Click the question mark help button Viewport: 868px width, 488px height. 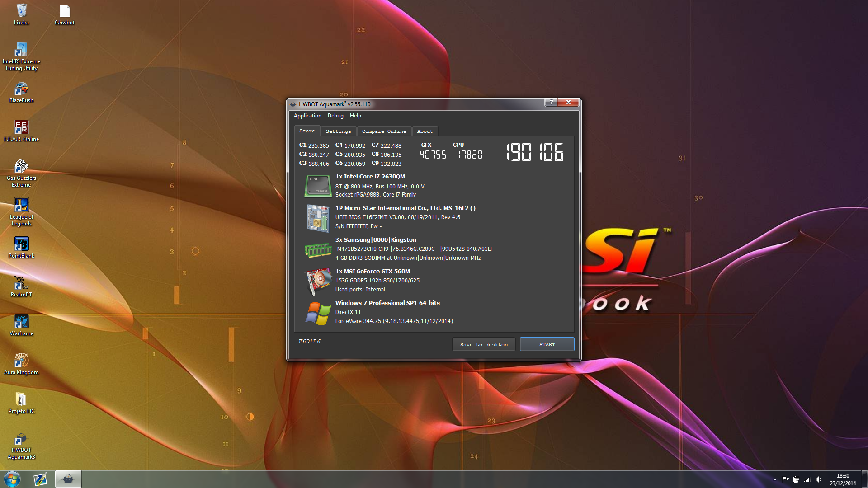tap(551, 102)
